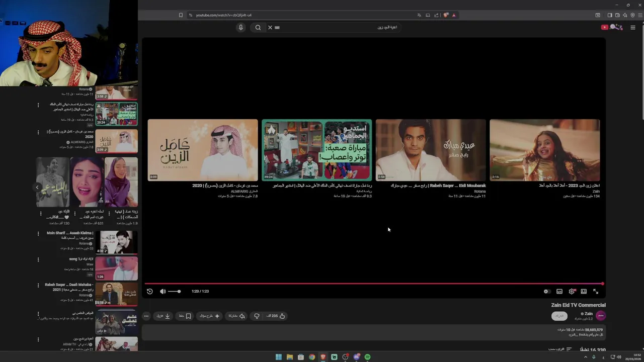
Task: Click the Ask sparkle button
Action: [x=210, y=316]
